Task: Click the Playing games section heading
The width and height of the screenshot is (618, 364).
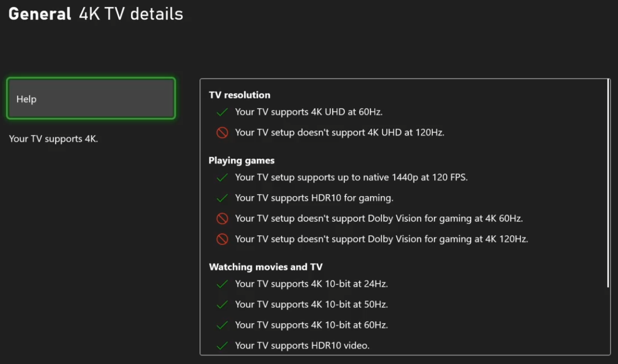Action: tap(242, 161)
